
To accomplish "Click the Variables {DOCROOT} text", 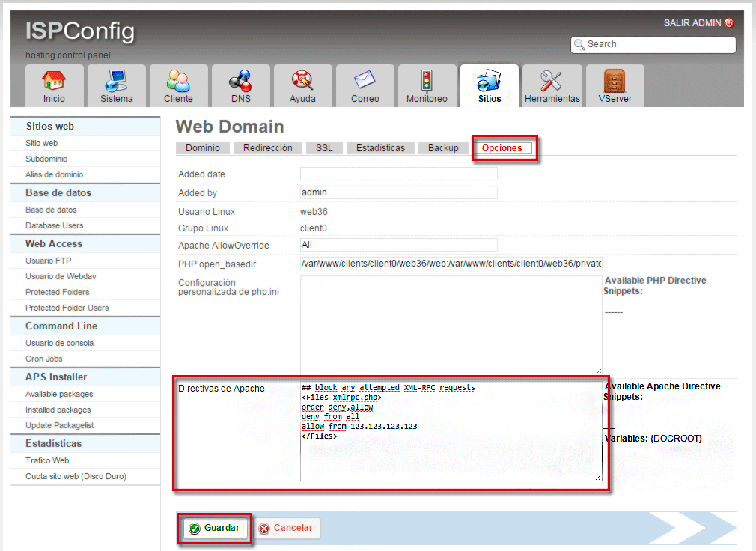I will click(653, 439).
